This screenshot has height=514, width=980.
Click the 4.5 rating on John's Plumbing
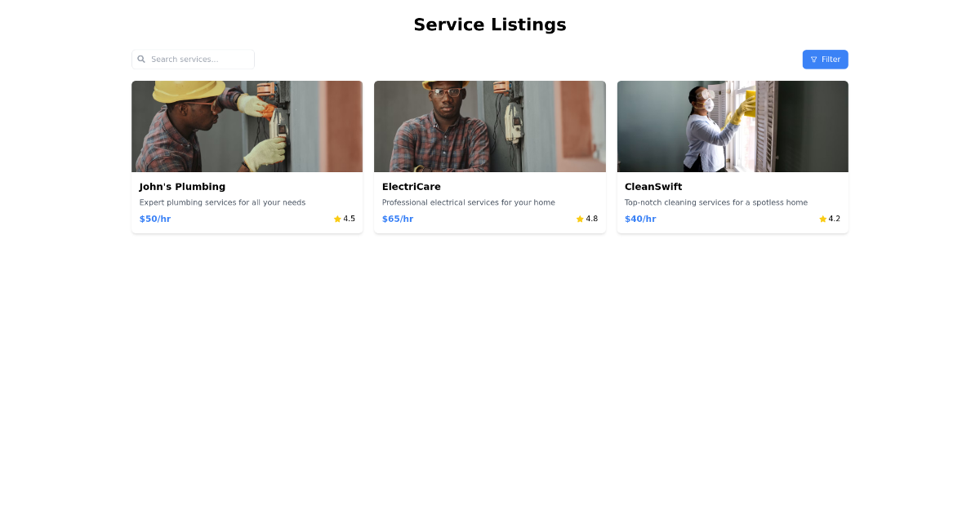348,219
